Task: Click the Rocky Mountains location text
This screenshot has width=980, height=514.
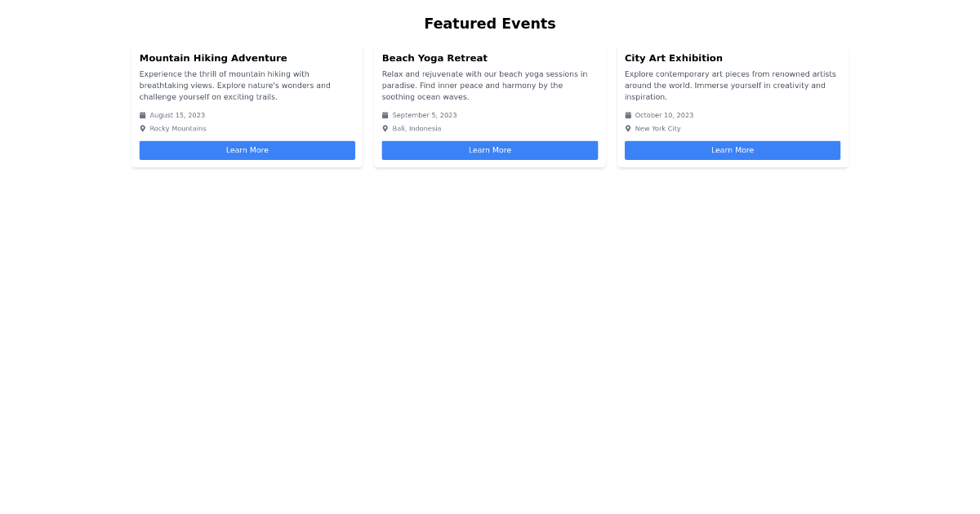Action: pyautogui.click(x=177, y=128)
